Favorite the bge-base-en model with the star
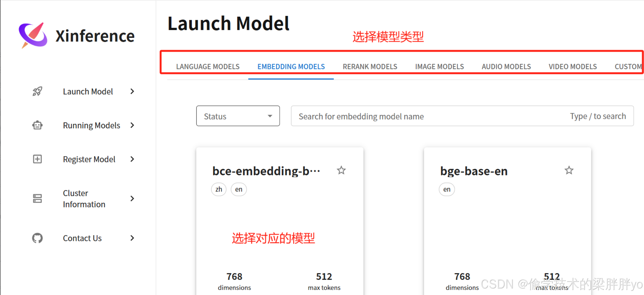Viewport: 644px width, 295px height. (x=569, y=171)
